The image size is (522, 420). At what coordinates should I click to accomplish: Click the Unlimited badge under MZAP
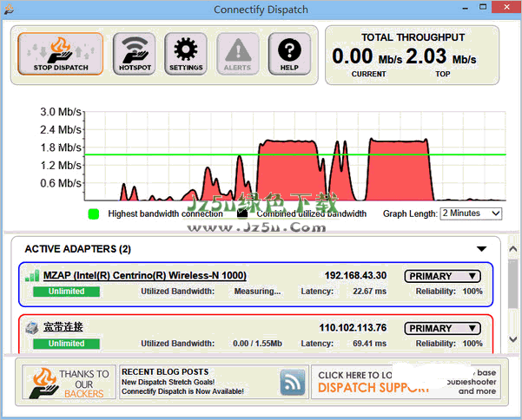tap(66, 292)
